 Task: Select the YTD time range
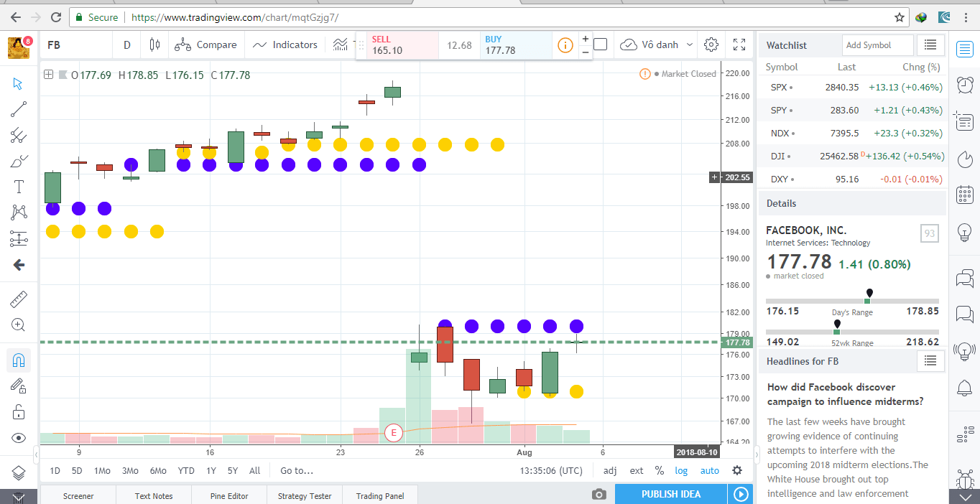186,471
